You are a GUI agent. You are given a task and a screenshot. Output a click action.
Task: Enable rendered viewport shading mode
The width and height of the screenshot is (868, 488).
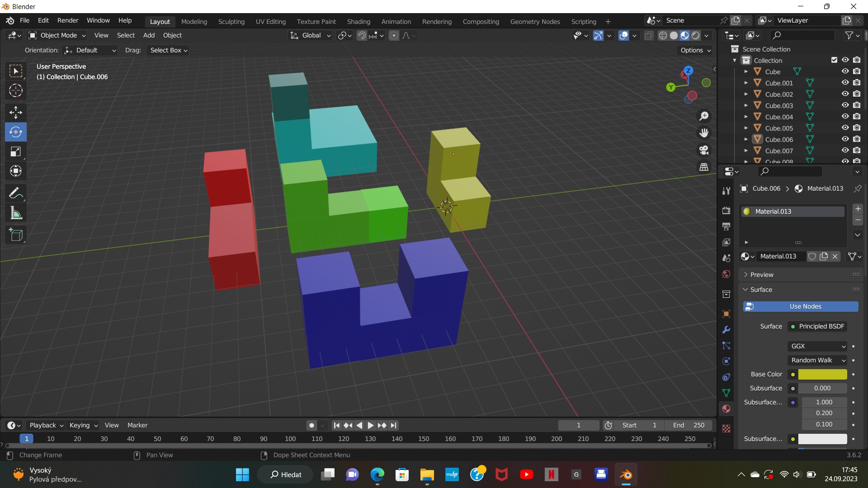pyautogui.click(x=696, y=36)
